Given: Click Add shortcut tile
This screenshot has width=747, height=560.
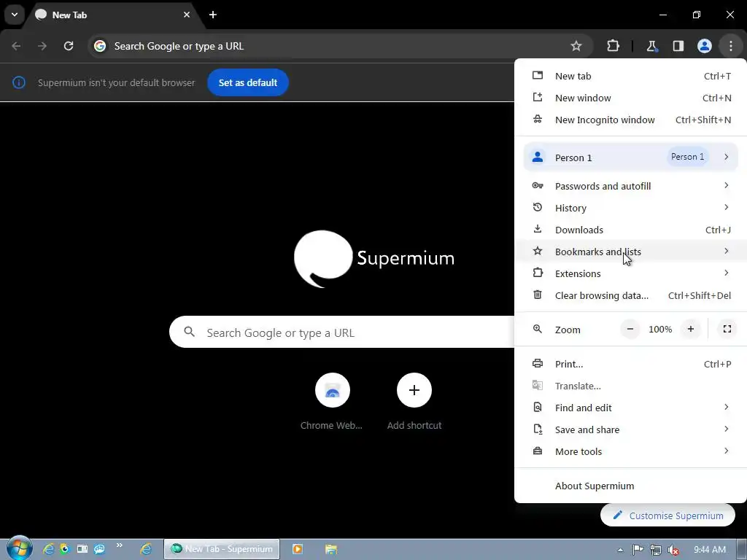Looking at the screenshot, I should click(414, 402).
